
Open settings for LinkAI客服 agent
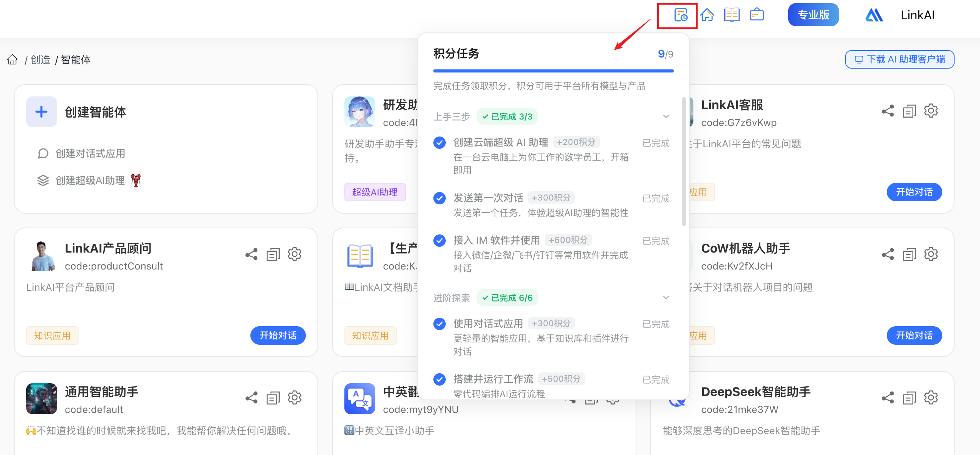tap(931, 111)
